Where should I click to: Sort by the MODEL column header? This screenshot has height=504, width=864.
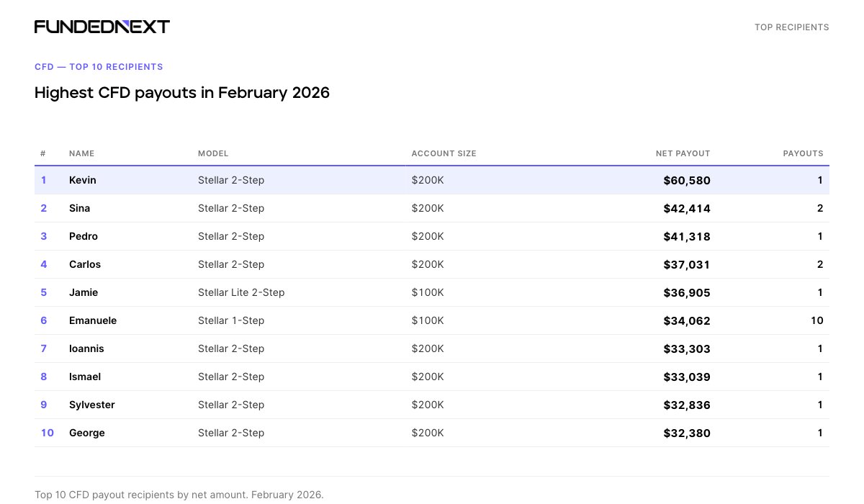[x=213, y=153]
